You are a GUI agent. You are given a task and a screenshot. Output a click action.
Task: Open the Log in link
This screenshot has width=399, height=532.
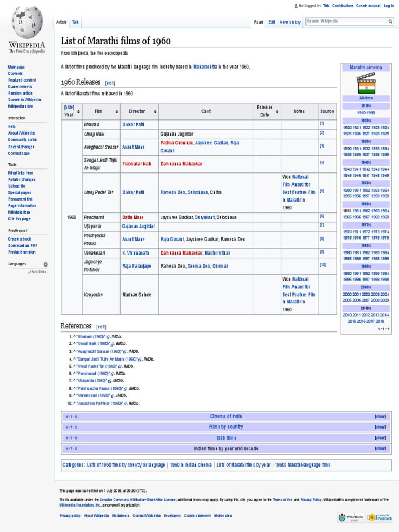(x=389, y=6)
